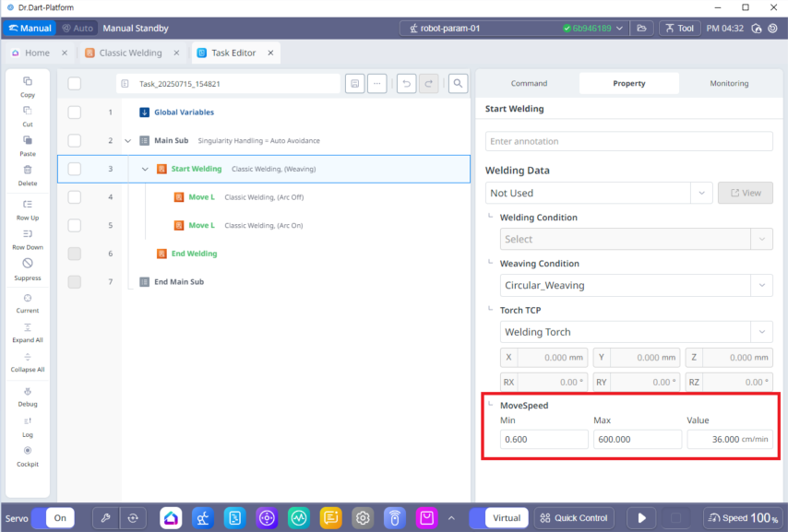Click the Suppress icon in sidebar

click(28, 264)
